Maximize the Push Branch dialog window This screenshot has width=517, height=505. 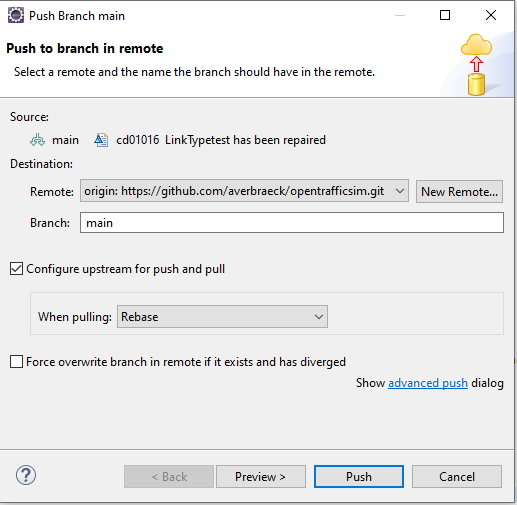point(445,15)
